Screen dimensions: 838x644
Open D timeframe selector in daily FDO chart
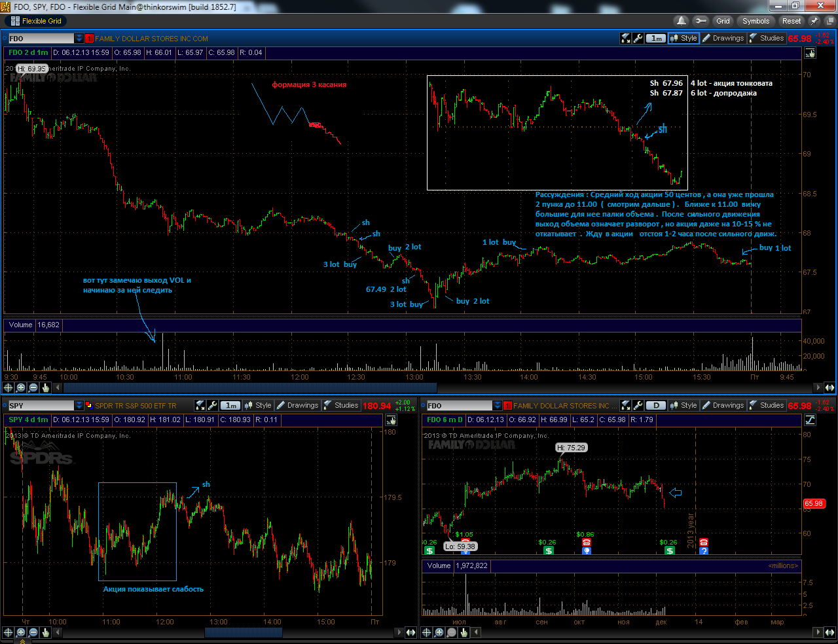pos(657,406)
